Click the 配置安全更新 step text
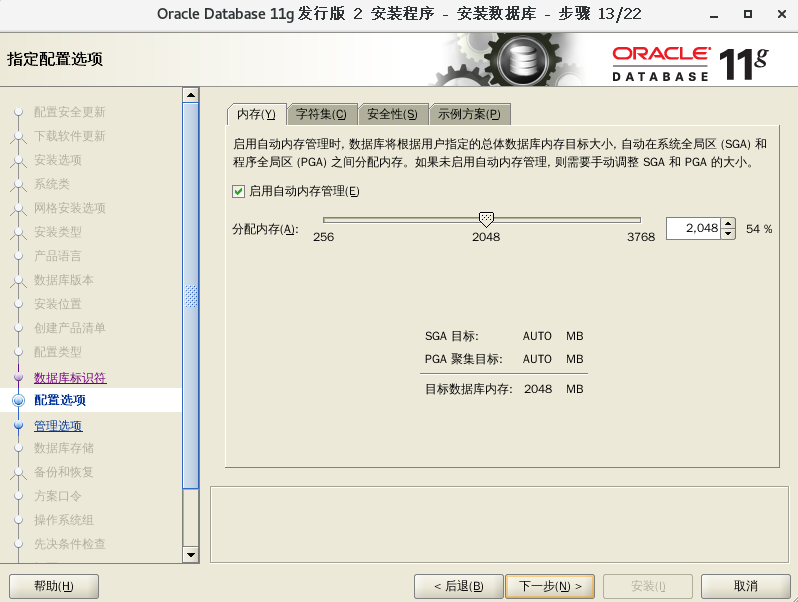Viewport: 798px width, 602px height. [70, 112]
